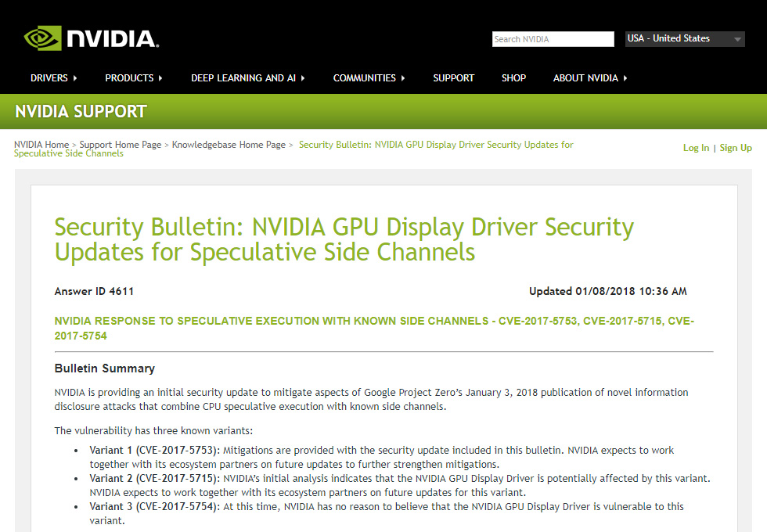767x532 pixels.
Task: Click the Variant 3 (CVE-2017-5754) label
Action: (155, 507)
